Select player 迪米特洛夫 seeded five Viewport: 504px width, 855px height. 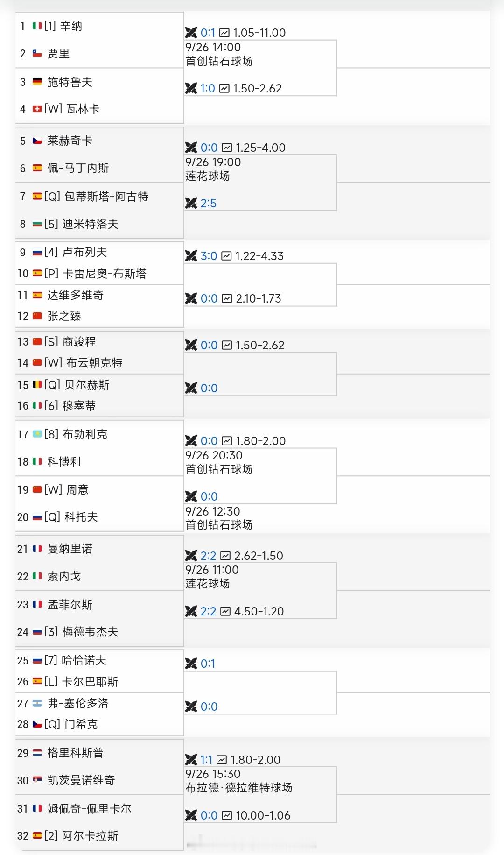[x=91, y=224]
